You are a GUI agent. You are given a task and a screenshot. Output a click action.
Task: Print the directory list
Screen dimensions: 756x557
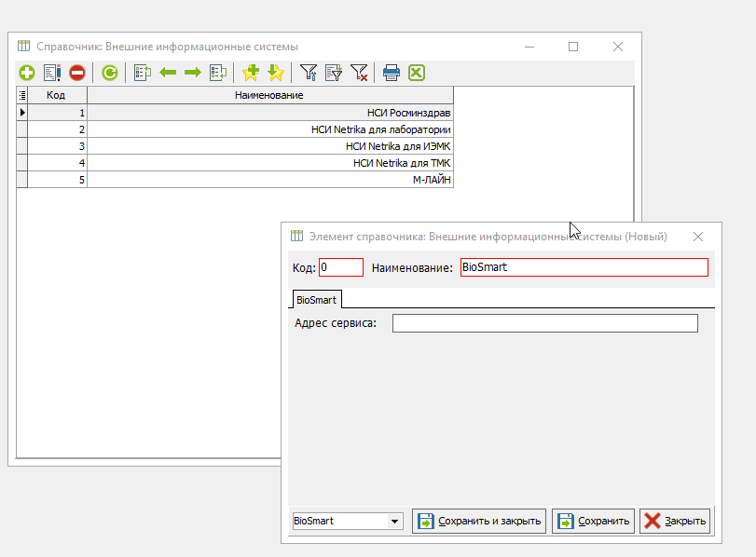click(x=391, y=73)
